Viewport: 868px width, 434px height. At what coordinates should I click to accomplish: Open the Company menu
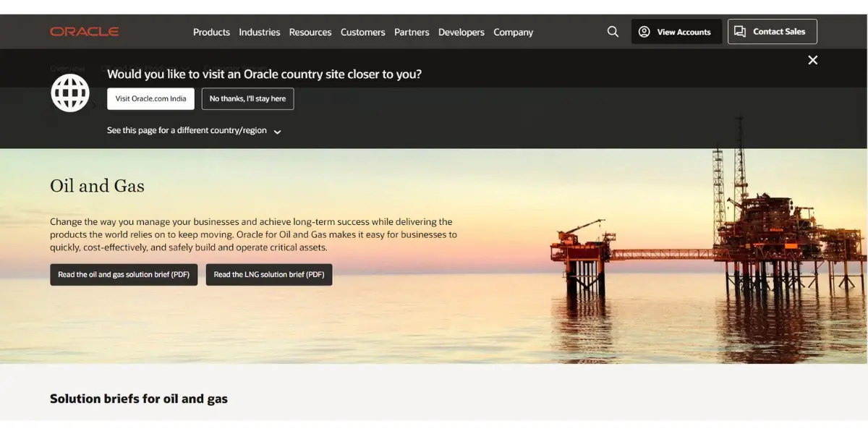514,33
